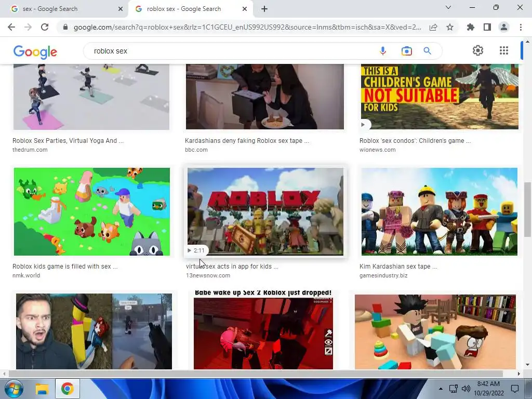Open volume speaker tray icon
This screenshot has width=532, height=399.
click(466, 389)
